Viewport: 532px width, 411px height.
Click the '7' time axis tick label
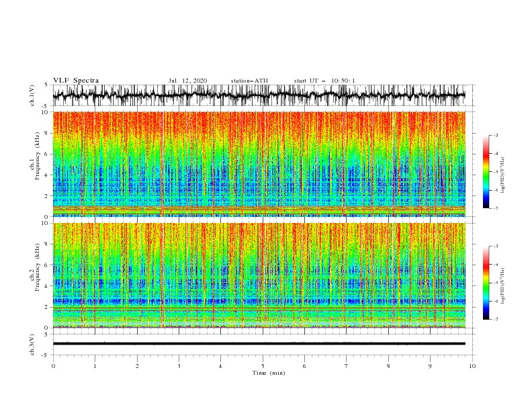(347, 366)
